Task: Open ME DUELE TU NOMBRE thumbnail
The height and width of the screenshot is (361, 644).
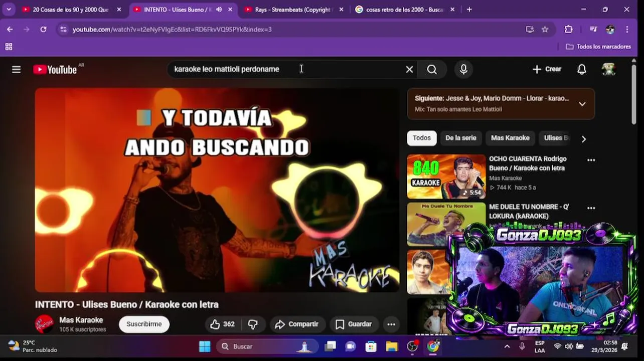Action: coord(446,224)
